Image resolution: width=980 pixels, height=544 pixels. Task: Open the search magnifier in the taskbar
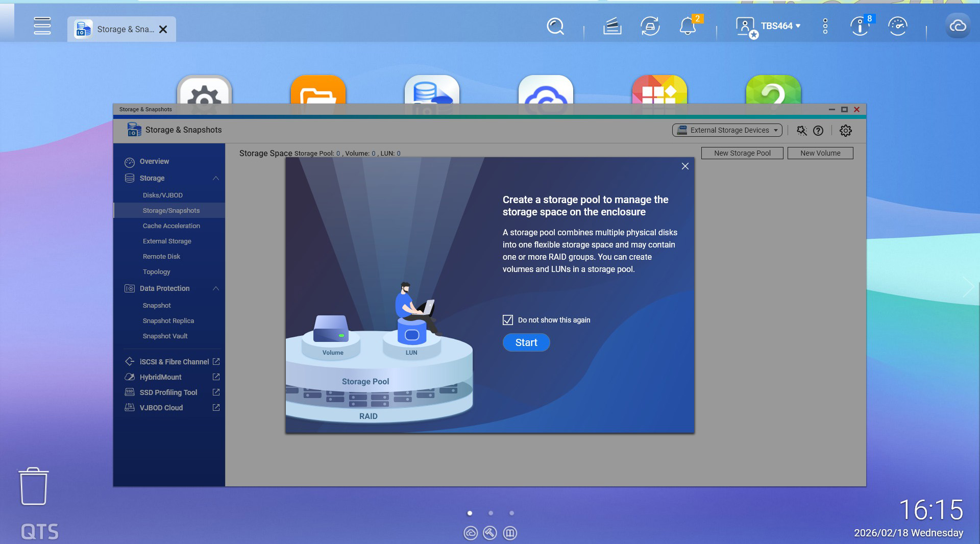[x=555, y=26]
